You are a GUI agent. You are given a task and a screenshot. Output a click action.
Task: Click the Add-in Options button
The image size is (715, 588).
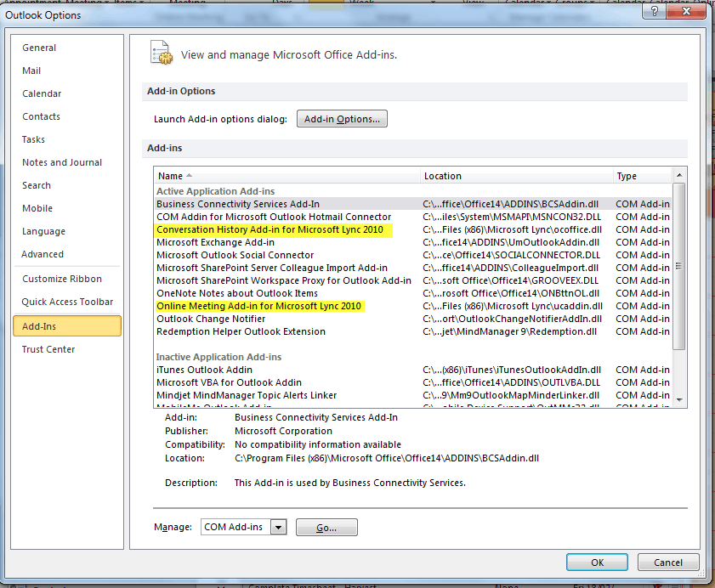coord(342,118)
